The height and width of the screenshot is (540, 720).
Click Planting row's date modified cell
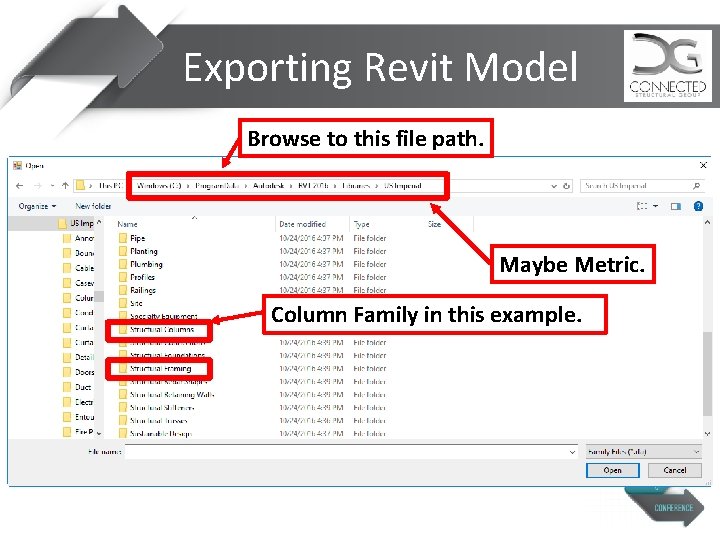(x=311, y=251)
